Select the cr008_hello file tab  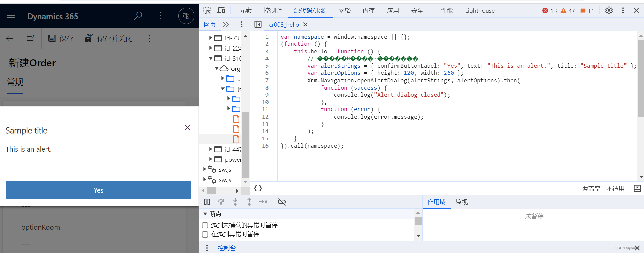284,25
